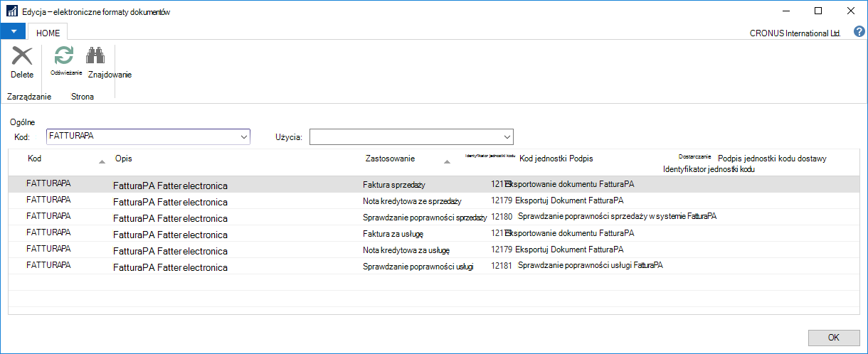Select Sprawdzanie poprawności sprzedaży cell
Viewport: 868px width, 354px height.
tap(425, 218)
